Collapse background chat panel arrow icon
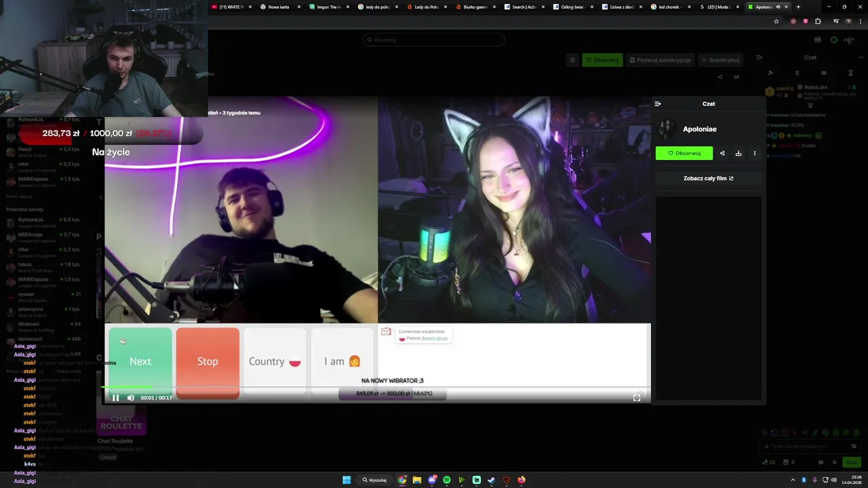The width and height of the screenshot is (868, 488). 759,58
